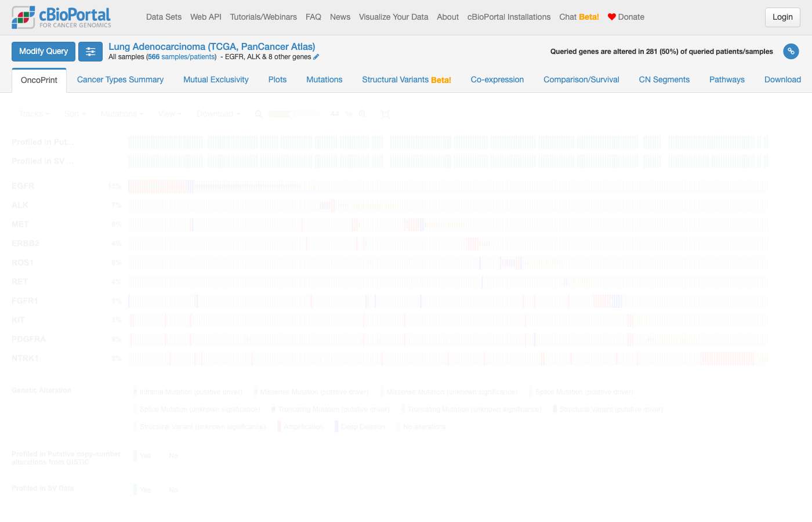Image resolution: width=812 pixels, height=522 pixels.
Task: Click the EGFR gene track label
Action: click(x=23, y=186)
